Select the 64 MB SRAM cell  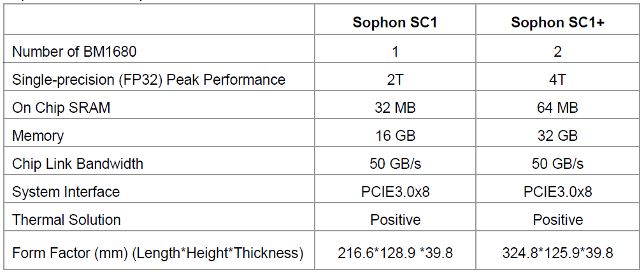click(557, 108)
